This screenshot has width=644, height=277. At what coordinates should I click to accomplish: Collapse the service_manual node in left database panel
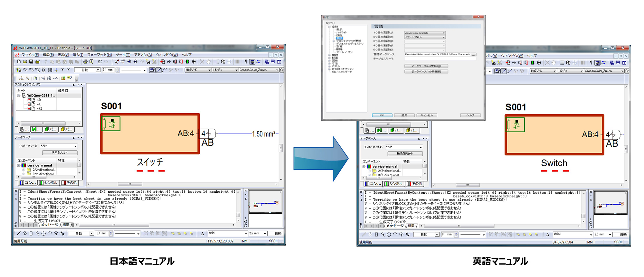(19, 166)
